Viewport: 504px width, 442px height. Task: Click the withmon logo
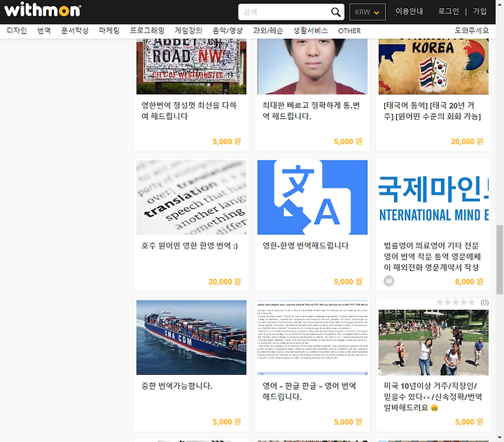43,10
